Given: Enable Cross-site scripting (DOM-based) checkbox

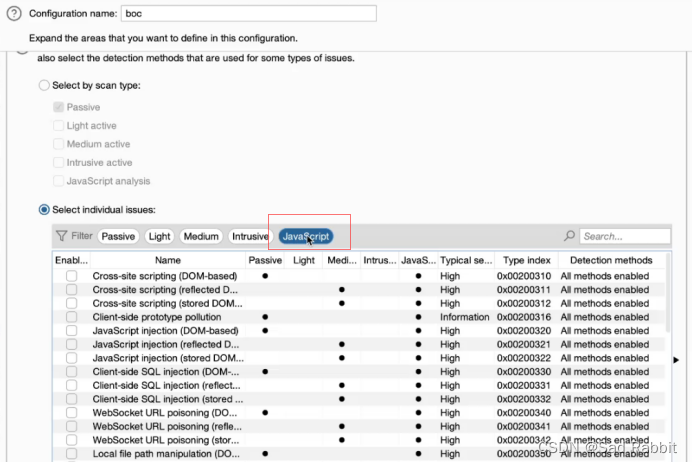Looking at the screenshot, I should (x=71, y=276).
